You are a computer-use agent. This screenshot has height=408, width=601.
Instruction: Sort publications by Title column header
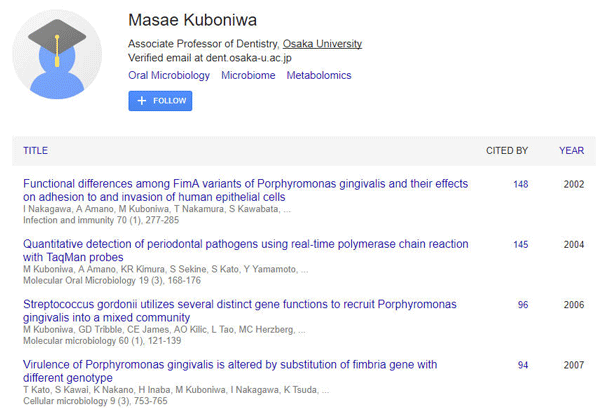pos(36,151)
